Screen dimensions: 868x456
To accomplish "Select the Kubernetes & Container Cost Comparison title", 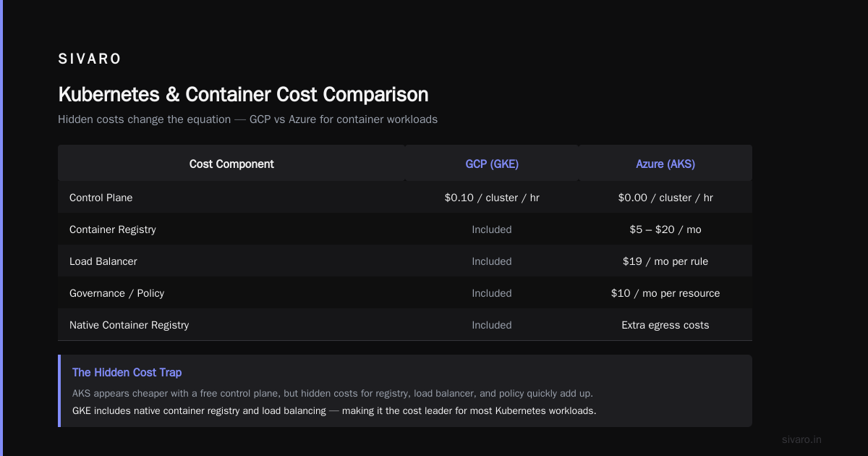I will (x=243, y=95).
